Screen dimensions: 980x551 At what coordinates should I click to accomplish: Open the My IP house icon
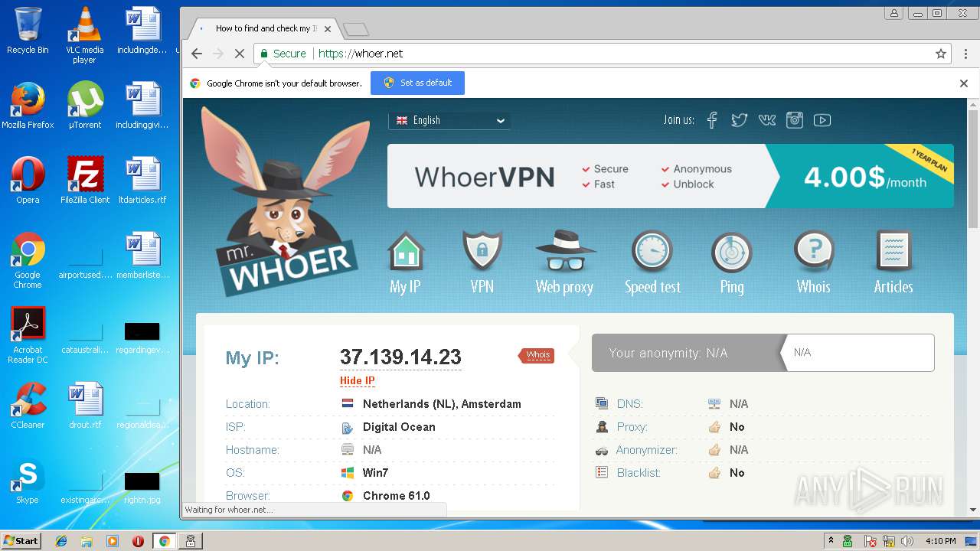coord(406,253)
